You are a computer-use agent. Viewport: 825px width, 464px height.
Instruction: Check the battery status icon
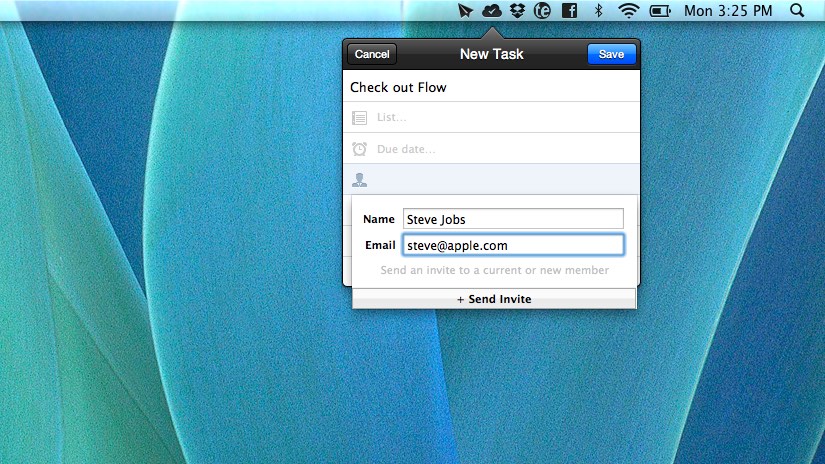pyautogui.click(x=660, y=11)
